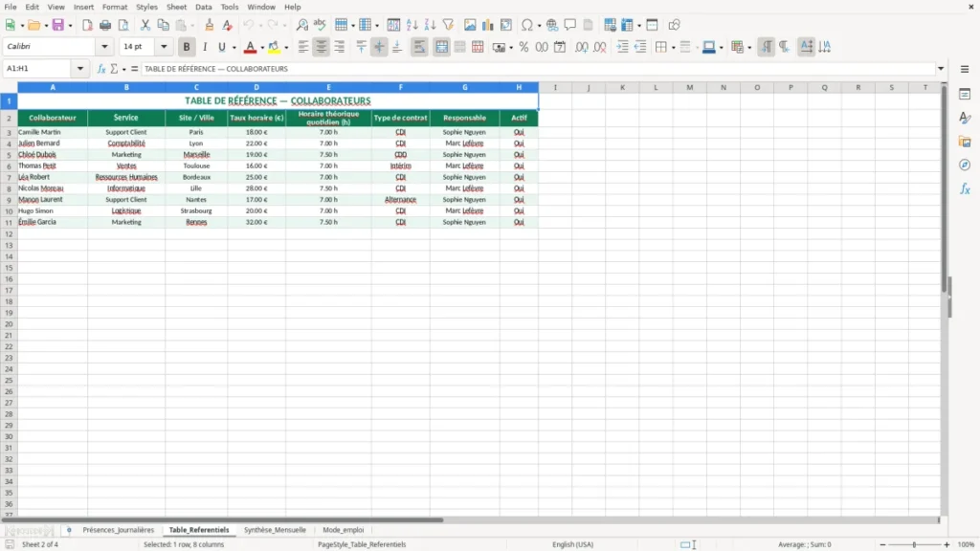980x551 pixels.
Task: Open background color dropdown arrow
Action: coord(286,48)
